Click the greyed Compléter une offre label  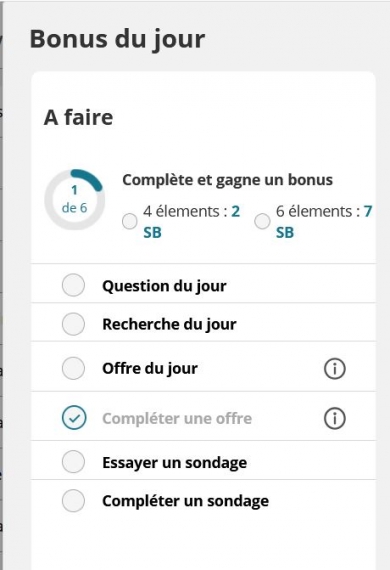tap(177, 418)
